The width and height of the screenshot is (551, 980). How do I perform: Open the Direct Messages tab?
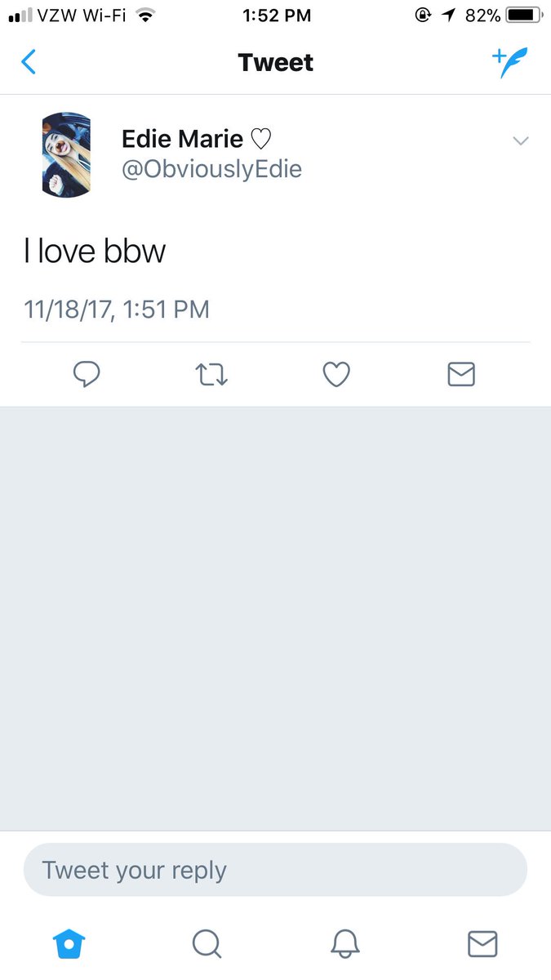point(482,944)
